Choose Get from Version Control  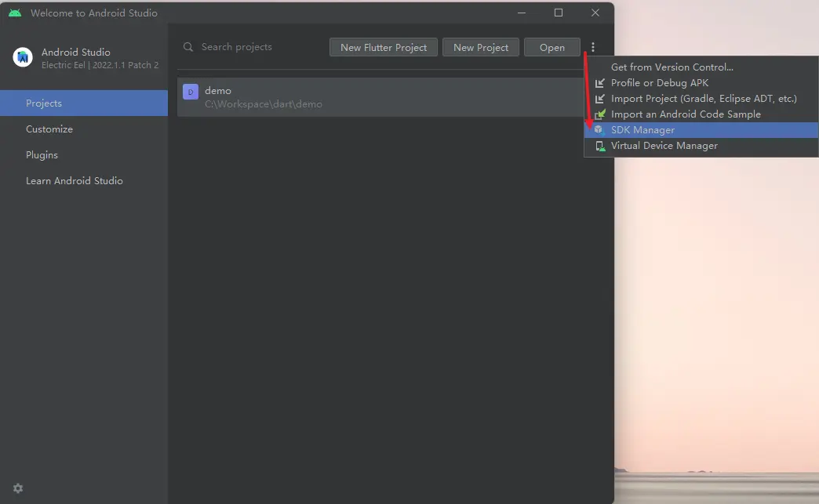pos(701,67)
